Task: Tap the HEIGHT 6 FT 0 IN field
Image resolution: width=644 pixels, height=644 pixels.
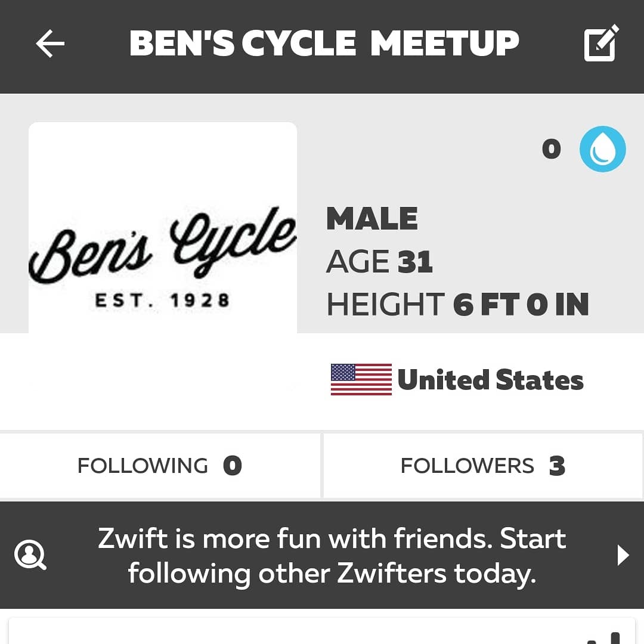Action: [x=457, y=305]
